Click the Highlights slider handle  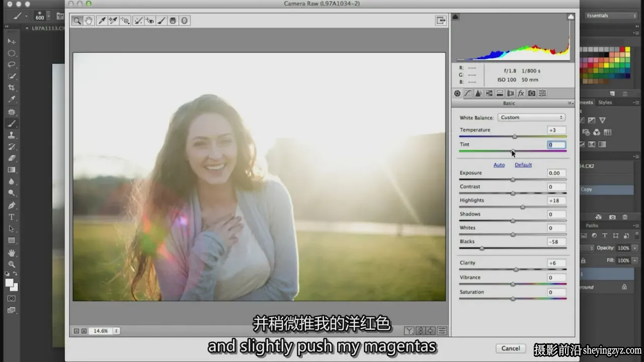coord(522,207)
